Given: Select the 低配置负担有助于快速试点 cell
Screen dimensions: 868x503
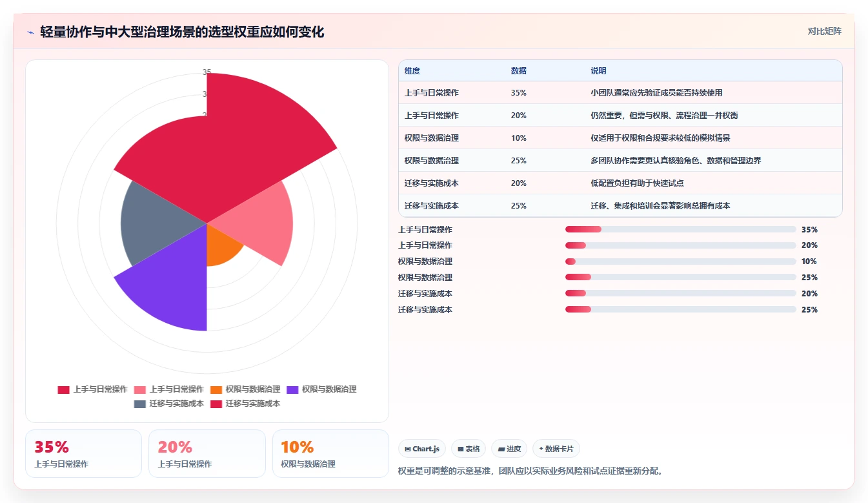Looking at the screenshot, I should [x=637, y=183].
